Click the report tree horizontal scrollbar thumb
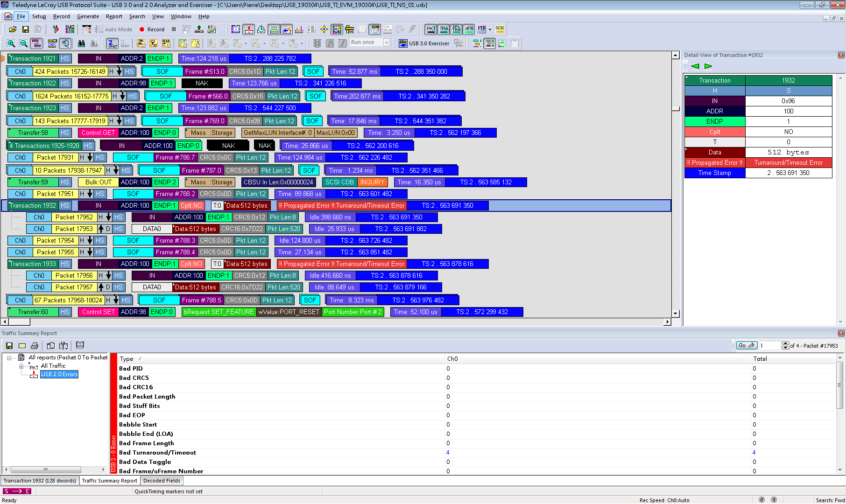Image resolution: width=846 pixels, height=504 pixels. [x=46, y=470]
